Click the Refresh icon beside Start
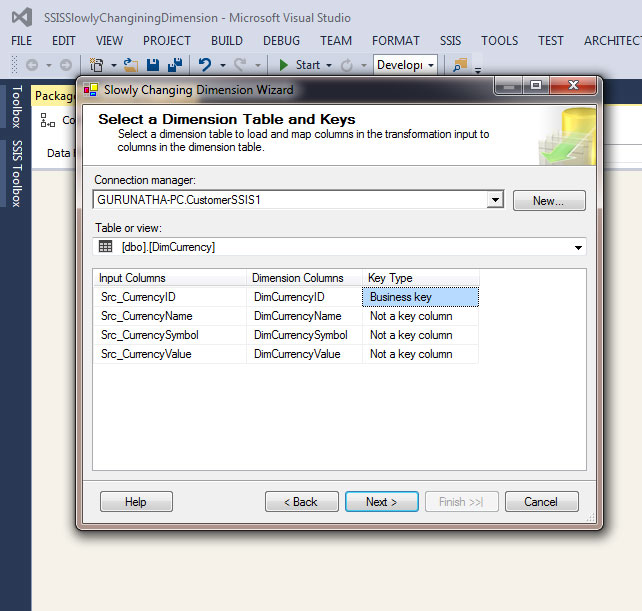This screenshot has height=611, width=642. point(346,65)
